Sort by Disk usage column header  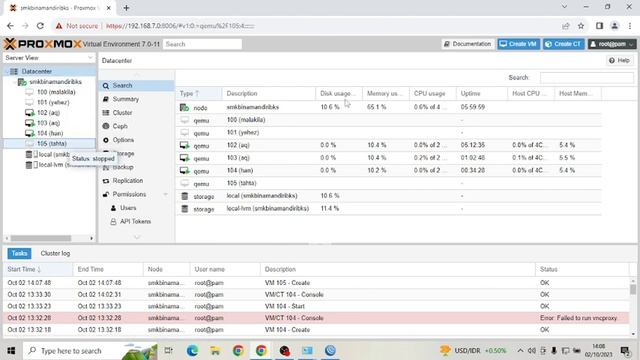[339, 93]
